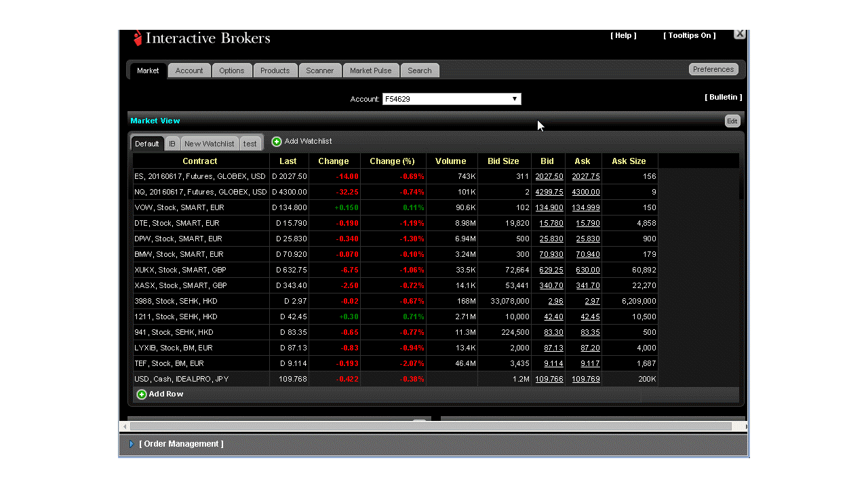Open the New Watchlist tab
Image resolution: width=868 pixels, height=488 pixels.
pos(210,144)
